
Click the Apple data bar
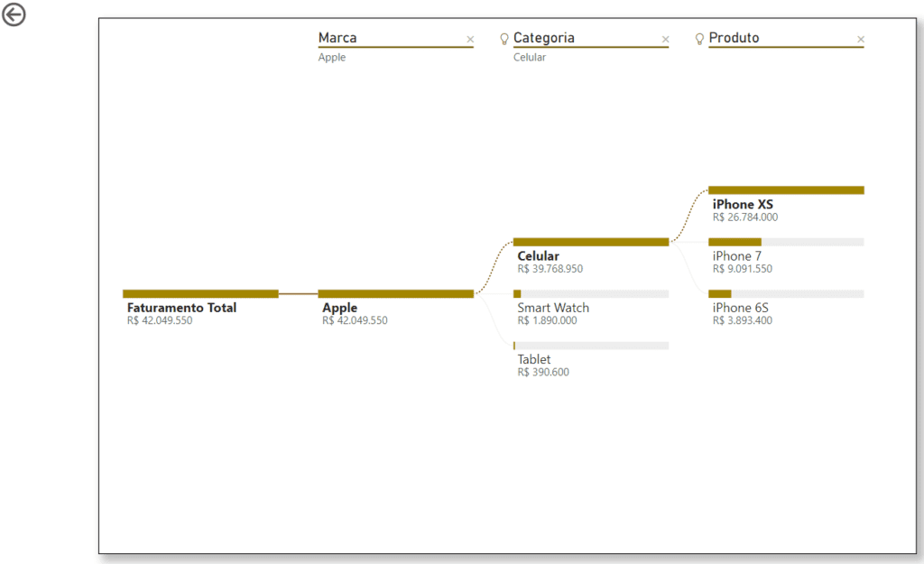pos(395,293)
